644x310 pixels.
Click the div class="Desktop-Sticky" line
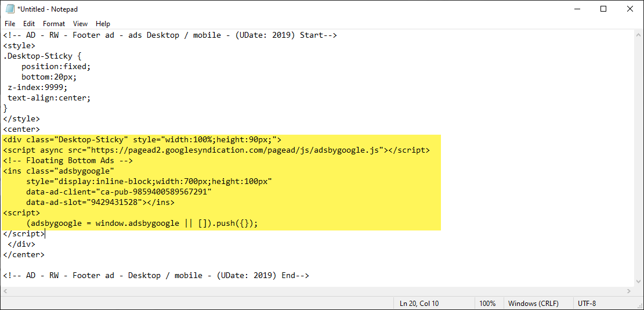click(142, 140)
